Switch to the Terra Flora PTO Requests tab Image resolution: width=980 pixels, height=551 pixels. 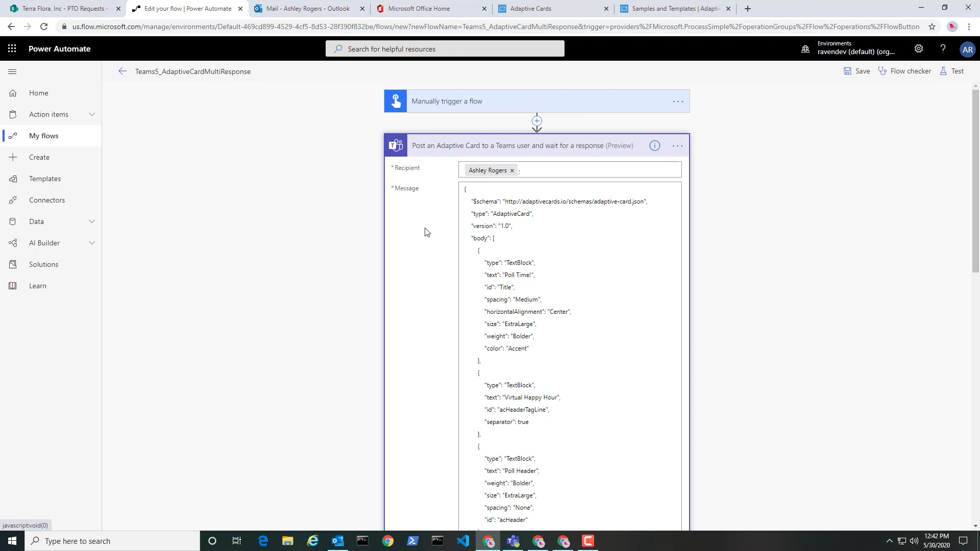64,9
